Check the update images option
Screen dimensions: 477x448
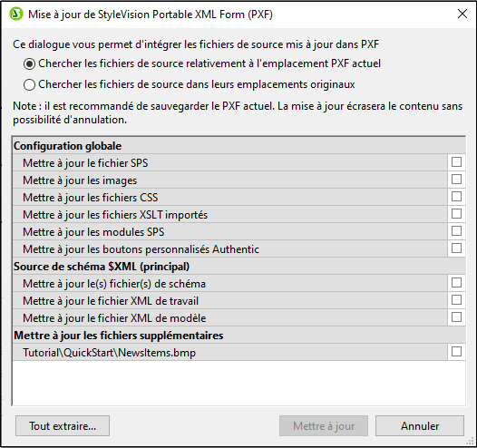456,180
